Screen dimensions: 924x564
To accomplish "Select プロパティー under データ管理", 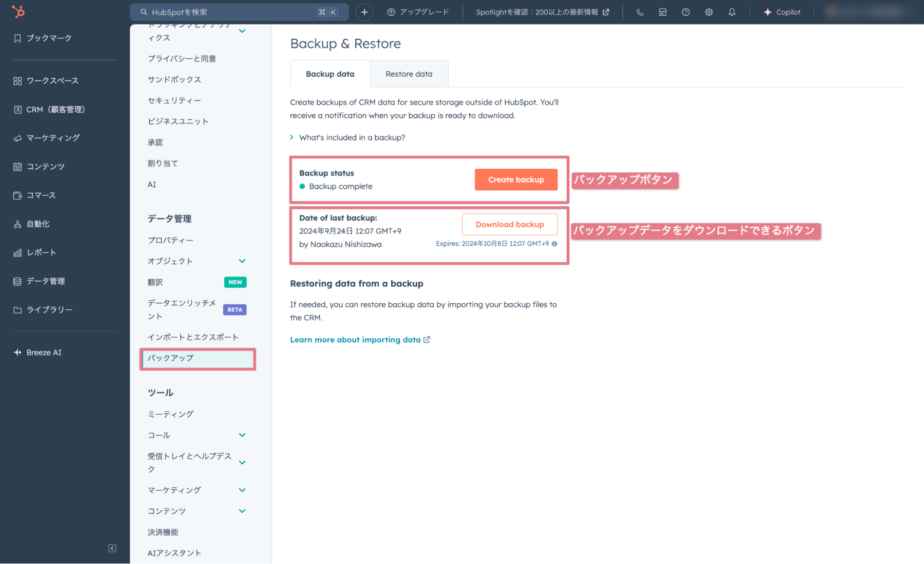I will pyautogui.click(x=171, y=240).
